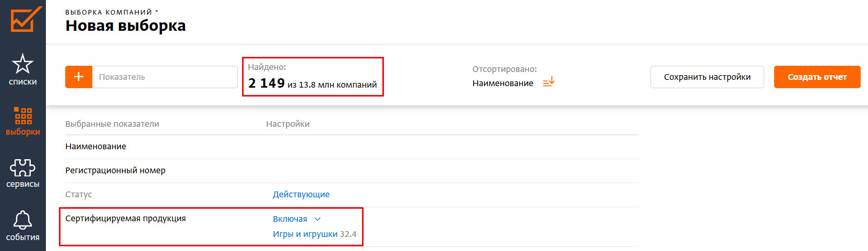Select the Регистрационный номер row
This screenshot has width=868, height=251.
click(x=115, y=171)
